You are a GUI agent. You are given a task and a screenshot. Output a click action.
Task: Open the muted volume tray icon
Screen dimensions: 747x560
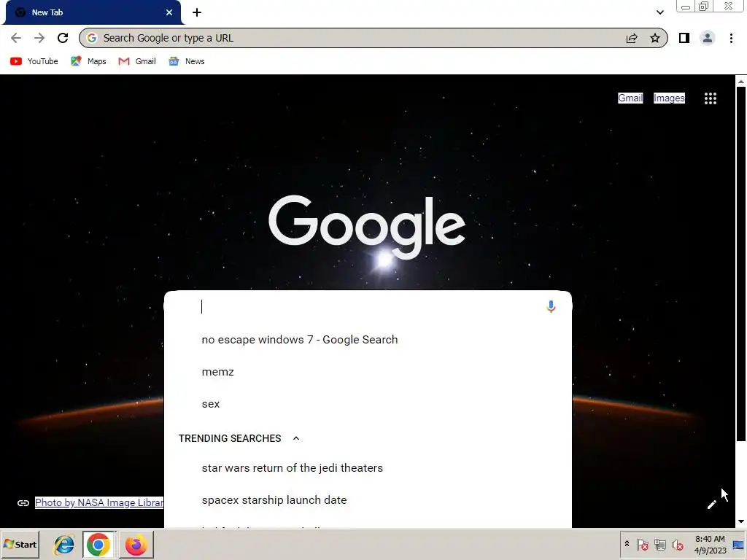point(677,544)
